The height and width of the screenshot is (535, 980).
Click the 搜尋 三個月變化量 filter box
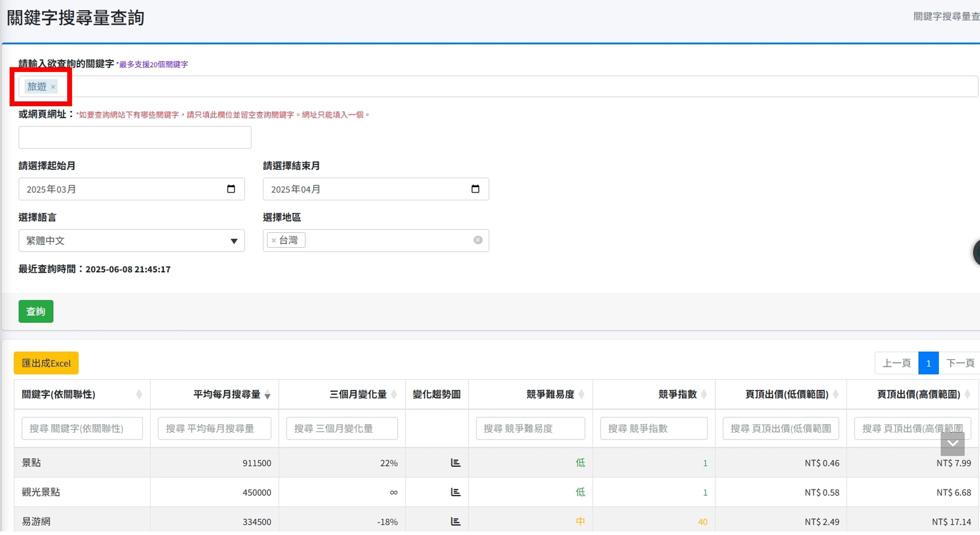pyautogui.click(x=342, y=428)
